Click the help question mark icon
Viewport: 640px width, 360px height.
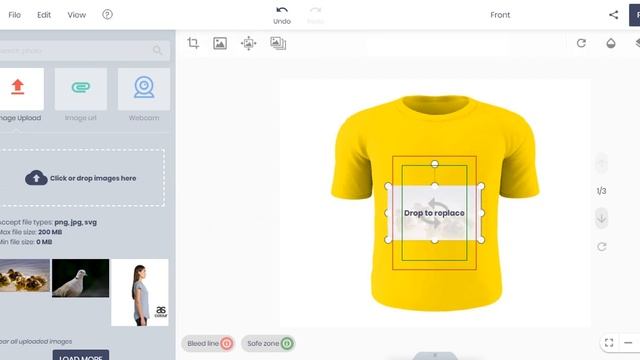(107, 15)
